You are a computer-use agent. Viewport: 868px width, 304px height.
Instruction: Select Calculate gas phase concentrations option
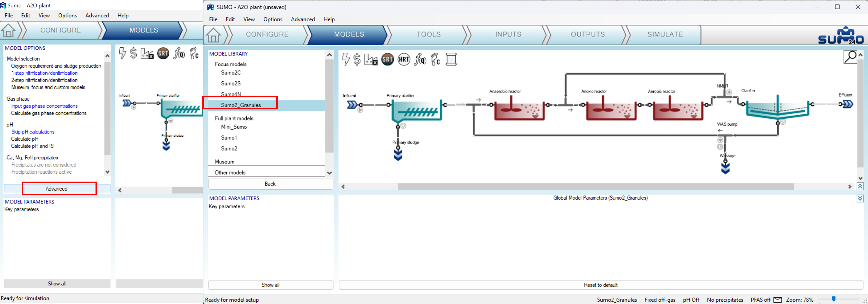49,113
